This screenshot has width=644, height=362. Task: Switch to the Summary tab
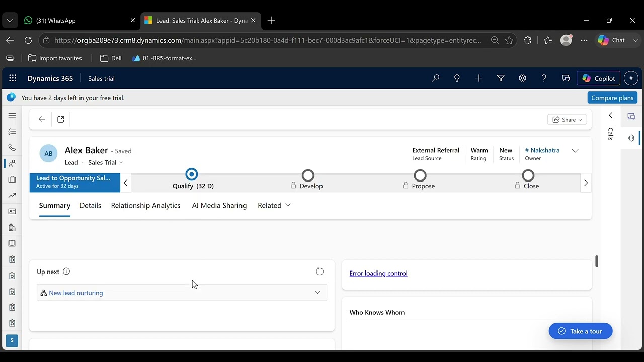(55, 205)
